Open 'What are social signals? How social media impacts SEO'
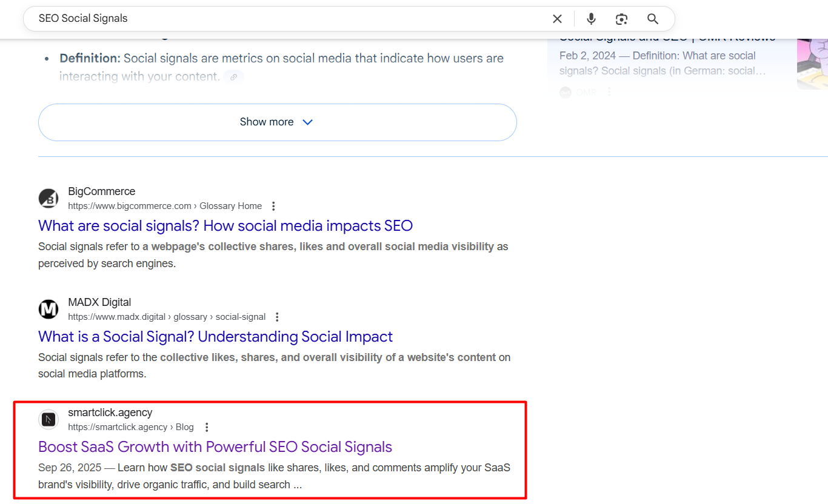 225,226
